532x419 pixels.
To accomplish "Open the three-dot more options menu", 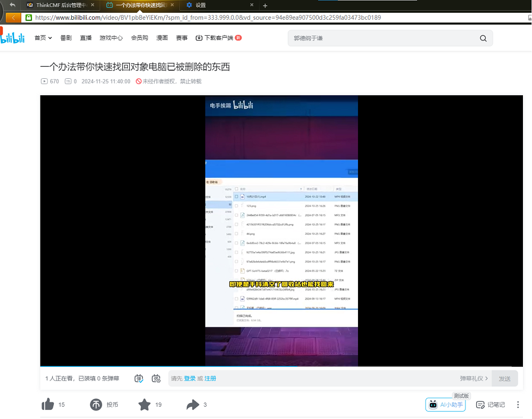I will (518, 405).
